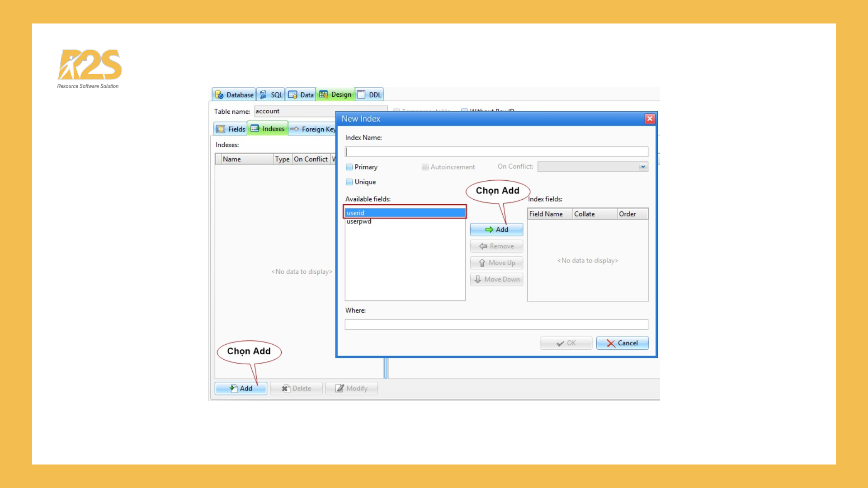Click OK to confirm the new index
The width and height of the screenshot is (868, 488).
tap(566, 343)
